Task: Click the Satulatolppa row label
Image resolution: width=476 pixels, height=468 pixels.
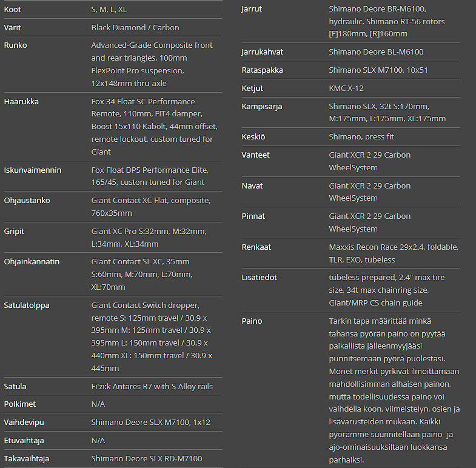Action: pos(26,305)
